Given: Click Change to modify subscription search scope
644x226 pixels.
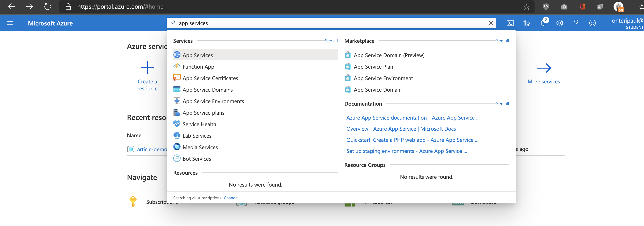Looking at the screenshot, I should click(230, 197).
